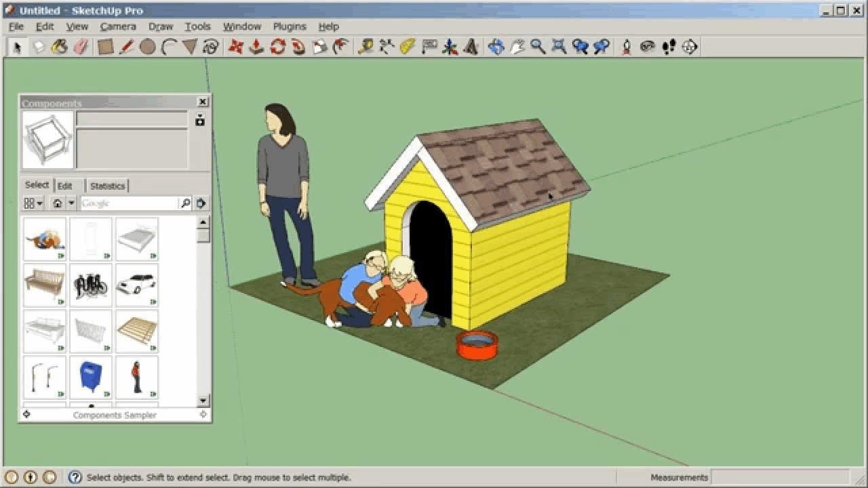Activate the Orbit camera tool
Image resolution: width=868 pixels, height=488 pixels.
pyautogui.click(x=496, y=47)
